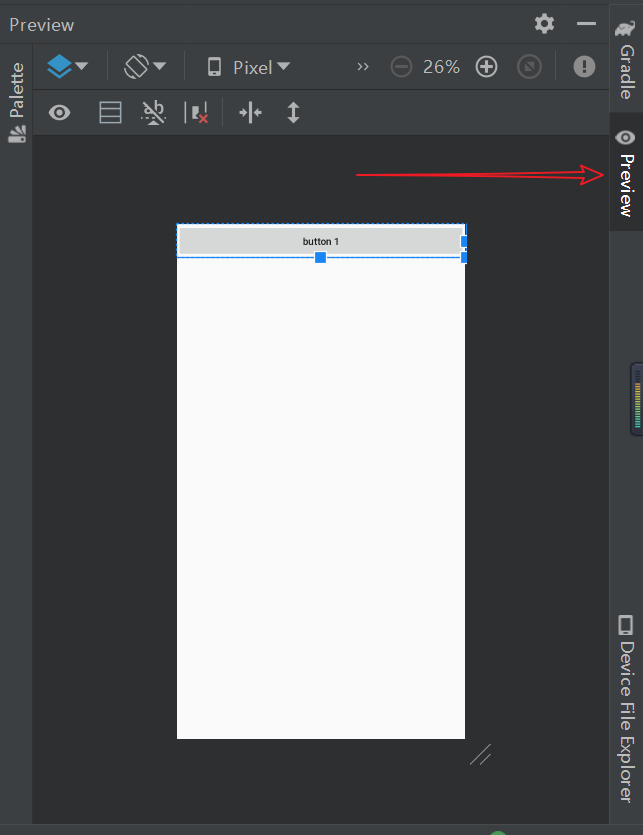Click the Preview panel title

(x=42, y=24)
